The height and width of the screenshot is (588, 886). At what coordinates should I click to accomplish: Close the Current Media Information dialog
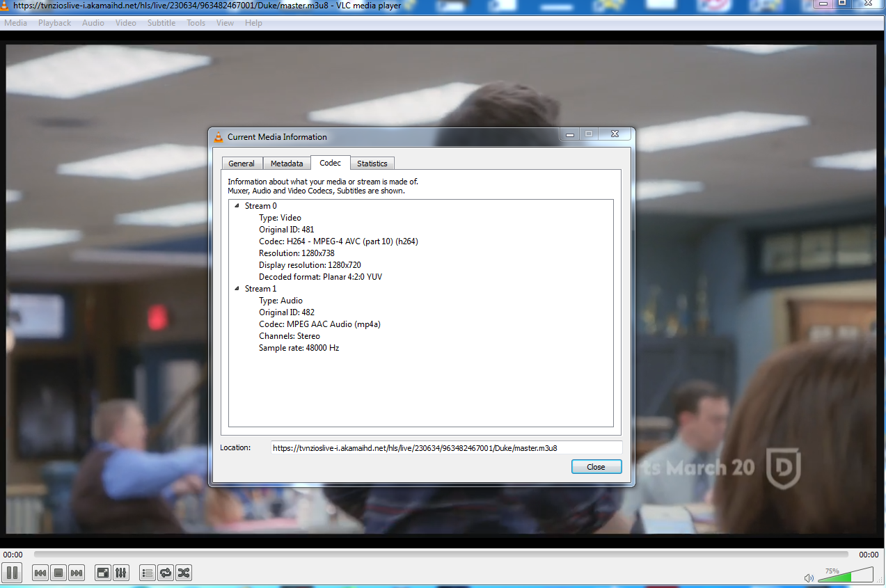click(x=596, y=467)
